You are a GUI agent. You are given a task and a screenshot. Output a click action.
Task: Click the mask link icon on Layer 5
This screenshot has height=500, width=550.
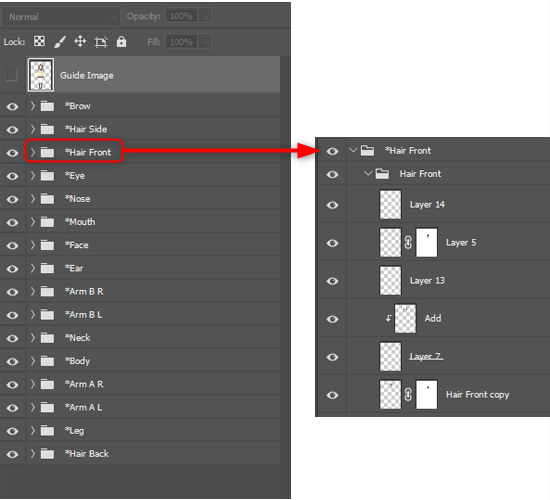[408, 242]
